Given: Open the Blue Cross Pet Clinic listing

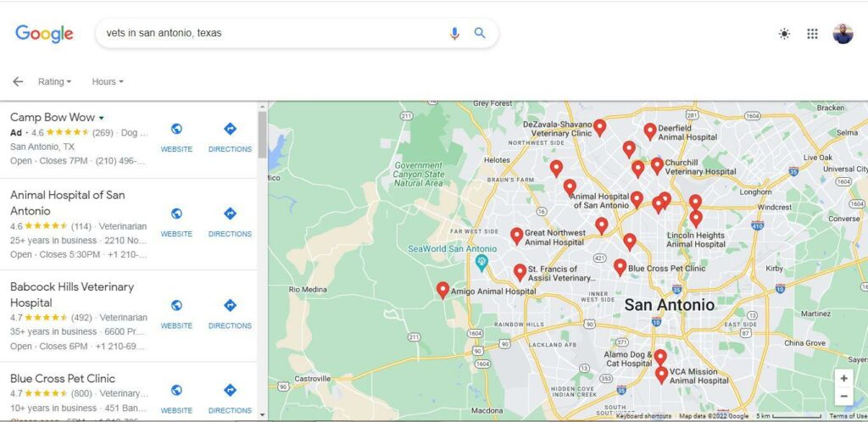Looking at the screenshot, I should [79, 392].
